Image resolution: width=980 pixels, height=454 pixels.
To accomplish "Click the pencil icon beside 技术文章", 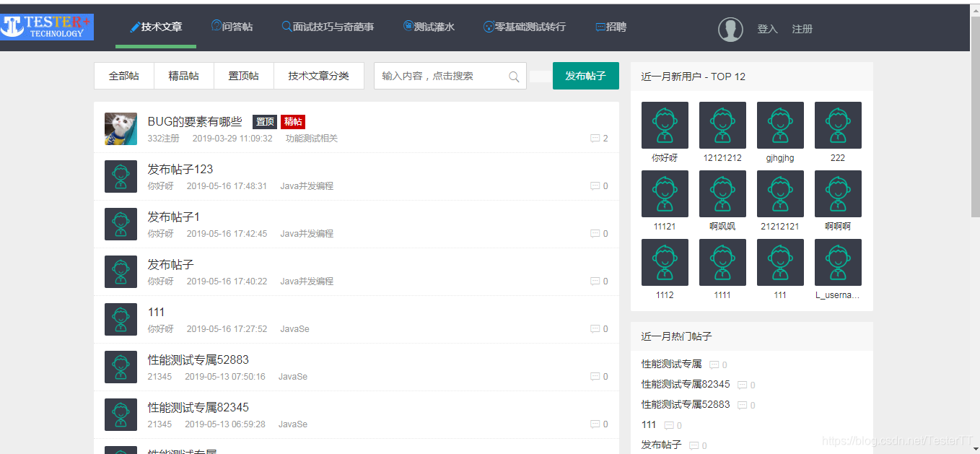I will (x=134, y=27).
